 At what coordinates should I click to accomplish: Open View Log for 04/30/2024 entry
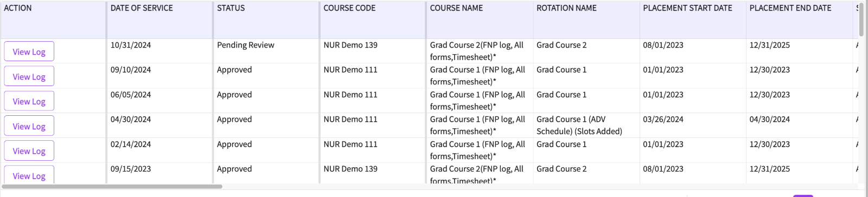point(29,126)
